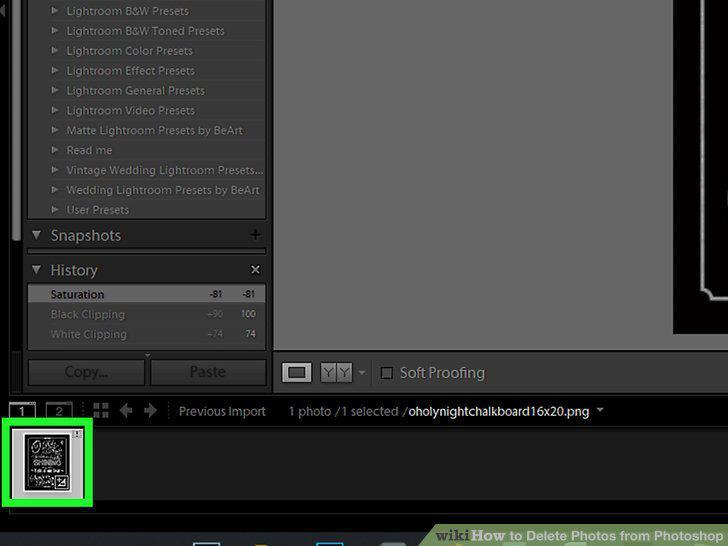Expand the Read me preset folder

click(55, 150)
